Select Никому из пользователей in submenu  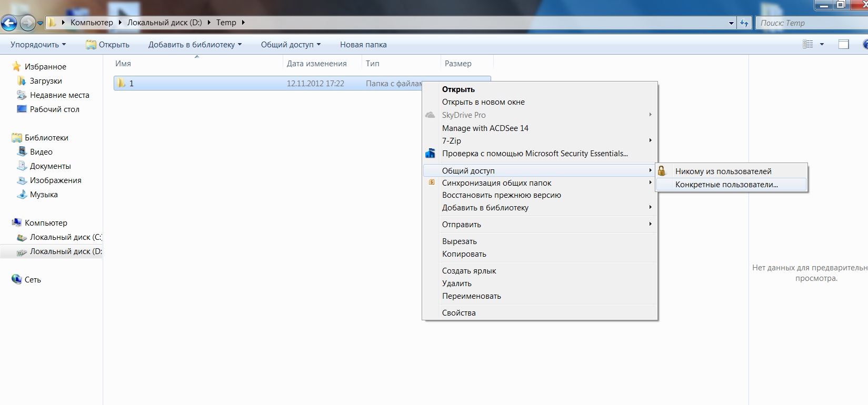[x=731, y=171]
